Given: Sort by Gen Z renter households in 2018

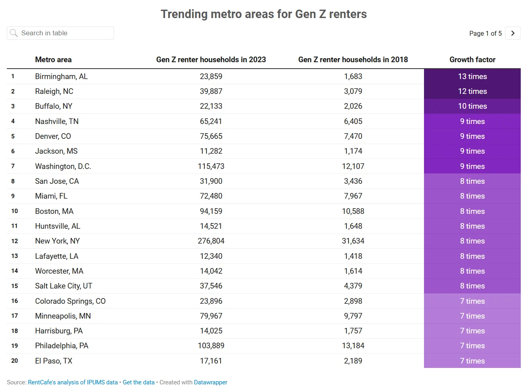Looking at the screenshot, I should [353, 59].
